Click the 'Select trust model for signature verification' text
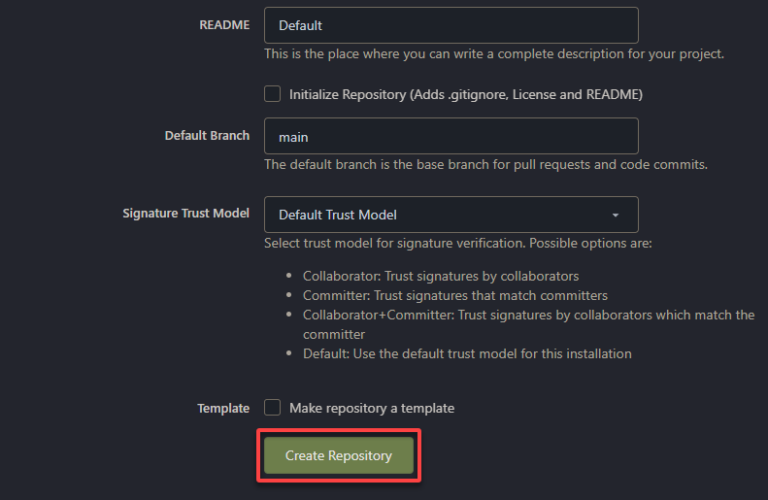 [458, 243]
